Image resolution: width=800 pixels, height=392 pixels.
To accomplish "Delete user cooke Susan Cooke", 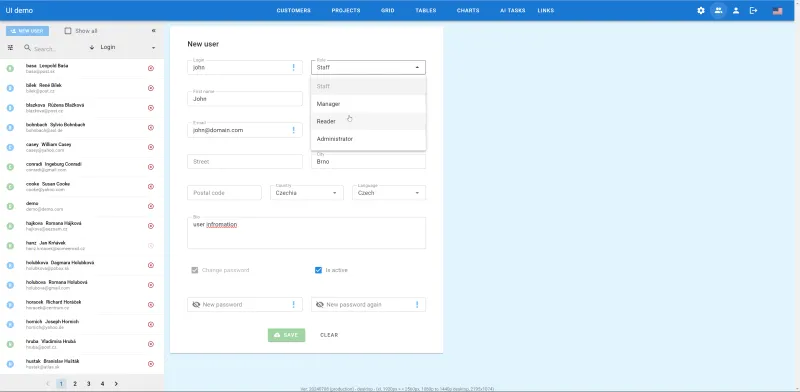I will tap(151, 186).
